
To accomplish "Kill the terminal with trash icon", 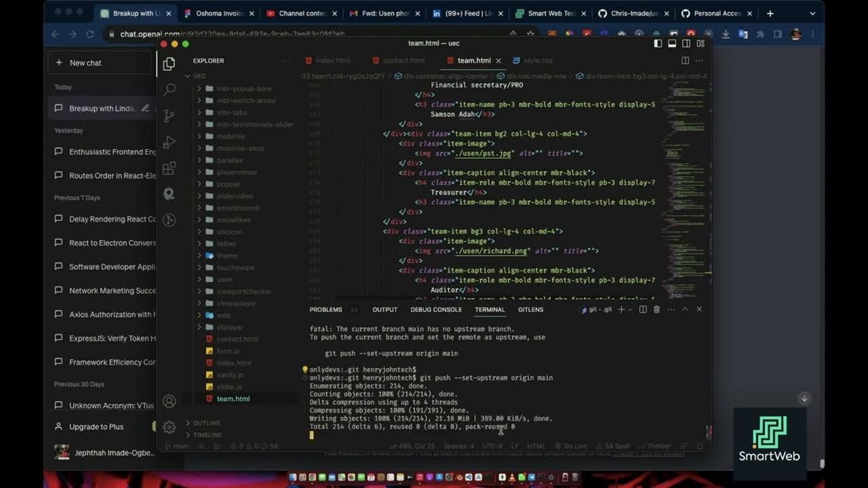I will 656,310.
